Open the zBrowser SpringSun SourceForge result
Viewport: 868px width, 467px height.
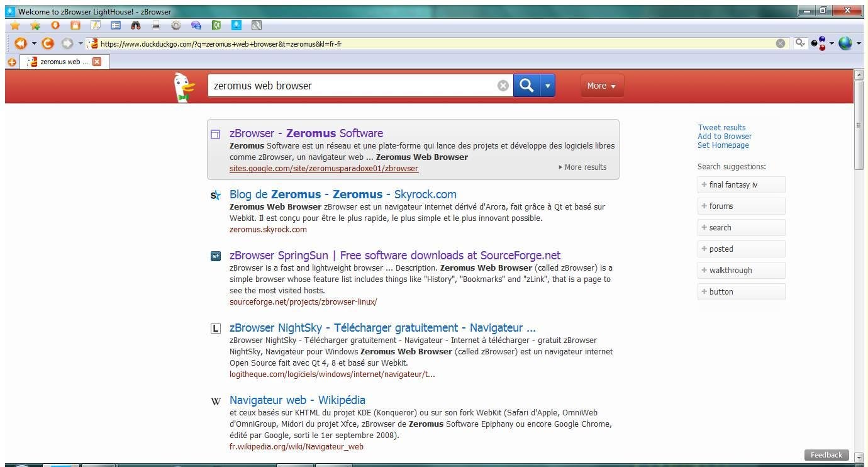(394, 256)
